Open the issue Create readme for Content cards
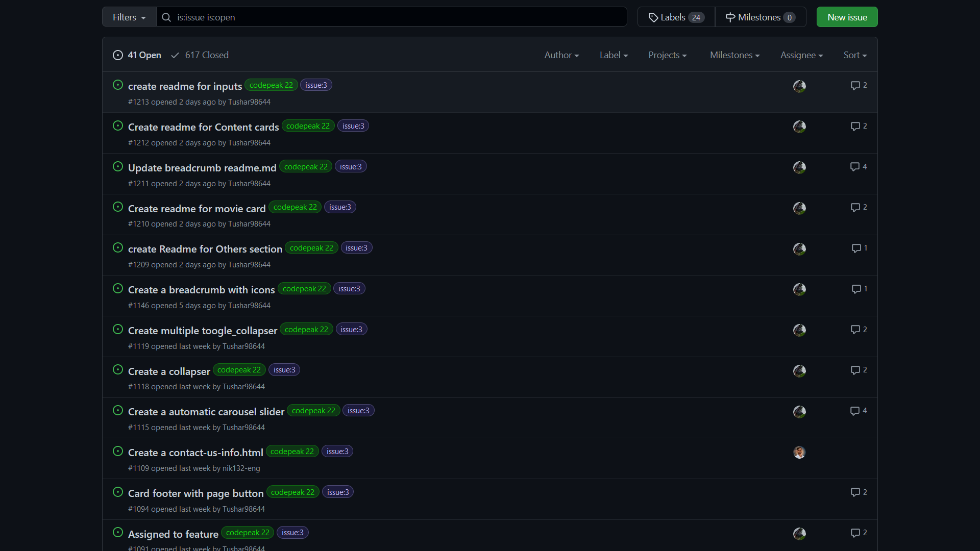Screen dimensions: 980x551 click(203, 127)
